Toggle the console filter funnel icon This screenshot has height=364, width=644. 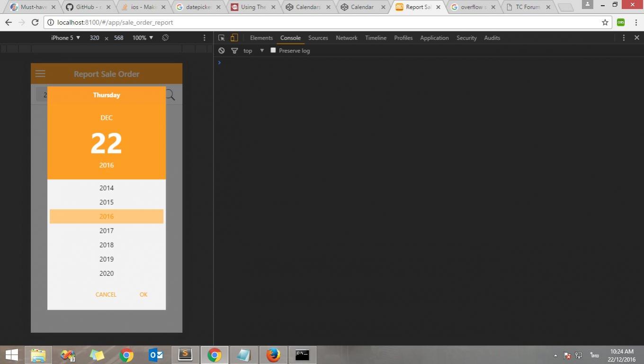234,51
